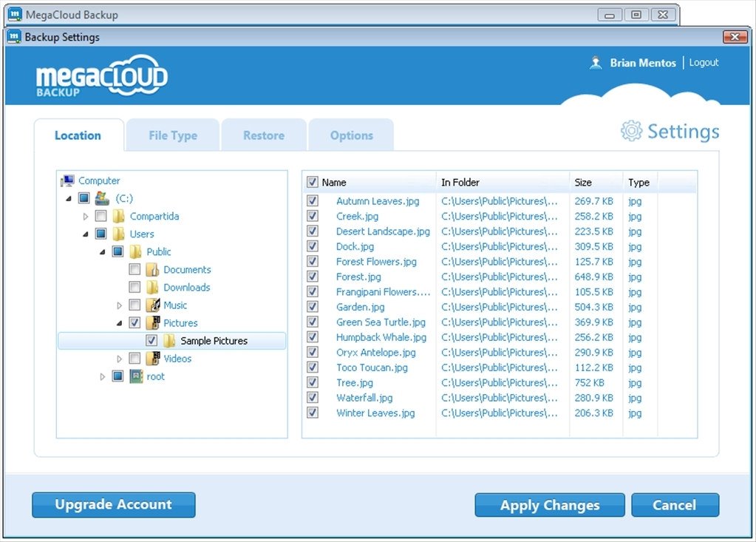Click the Public folder icon
Screen dimensions: 756x542
(x=135, y=251)
